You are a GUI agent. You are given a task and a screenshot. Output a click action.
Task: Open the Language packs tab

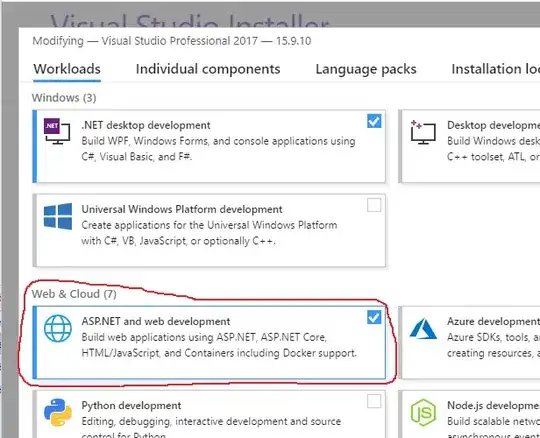[366, 69]
